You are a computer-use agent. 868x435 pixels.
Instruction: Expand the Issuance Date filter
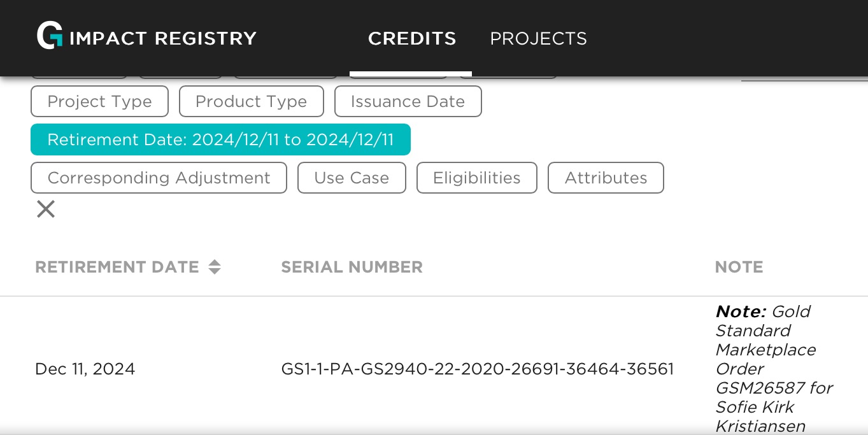tap(408, 102)
